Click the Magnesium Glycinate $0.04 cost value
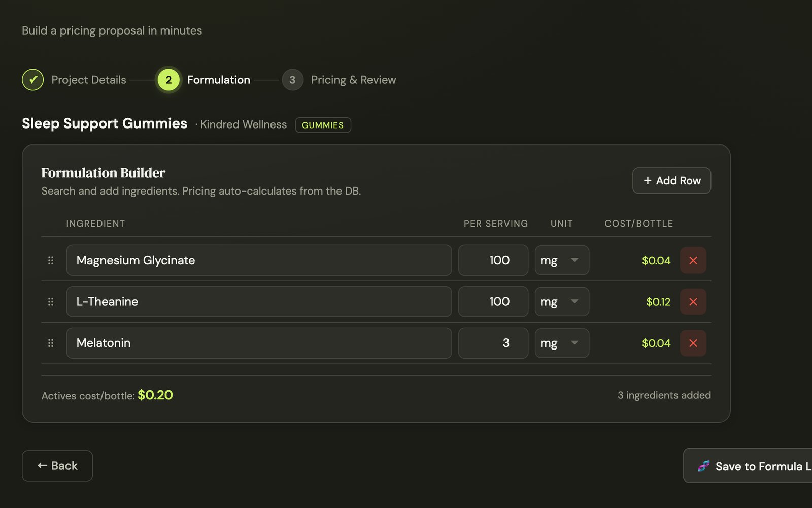Image resolution: width=812 pixels, height=508 pixels. click(x=656, y=260)
